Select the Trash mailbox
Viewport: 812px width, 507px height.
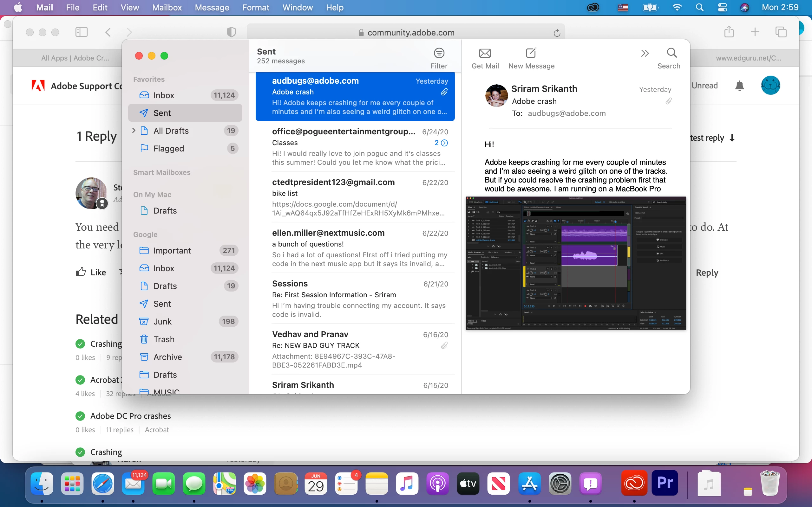click(164, 339)
